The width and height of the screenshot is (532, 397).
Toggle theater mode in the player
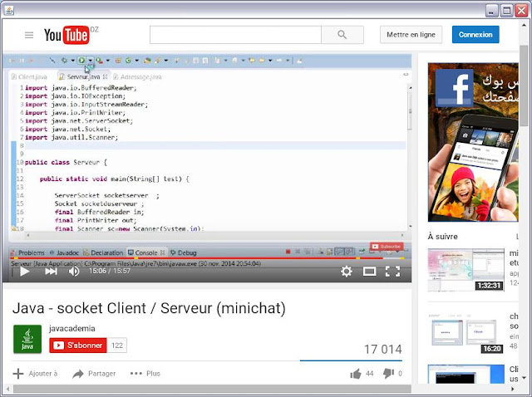(x=369, y=272)
